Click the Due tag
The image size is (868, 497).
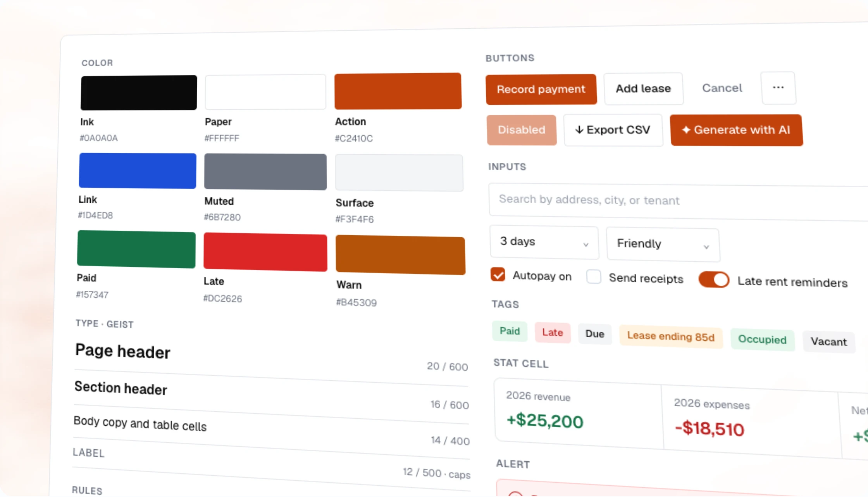point(595,334)
